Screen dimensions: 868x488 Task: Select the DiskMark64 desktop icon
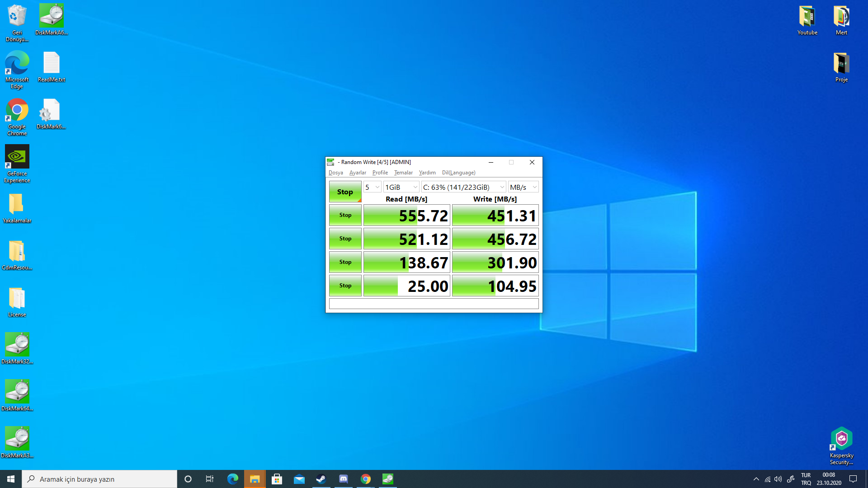coord(17,396)
